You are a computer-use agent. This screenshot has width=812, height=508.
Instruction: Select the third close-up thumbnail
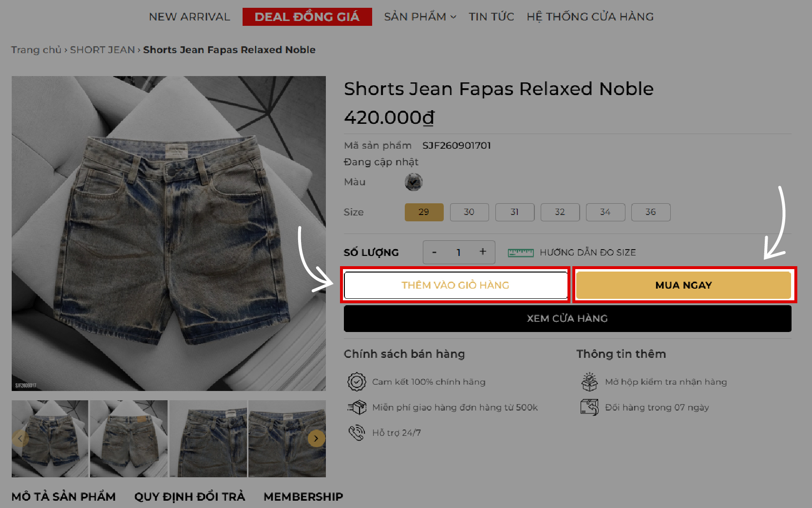point(208,439)
